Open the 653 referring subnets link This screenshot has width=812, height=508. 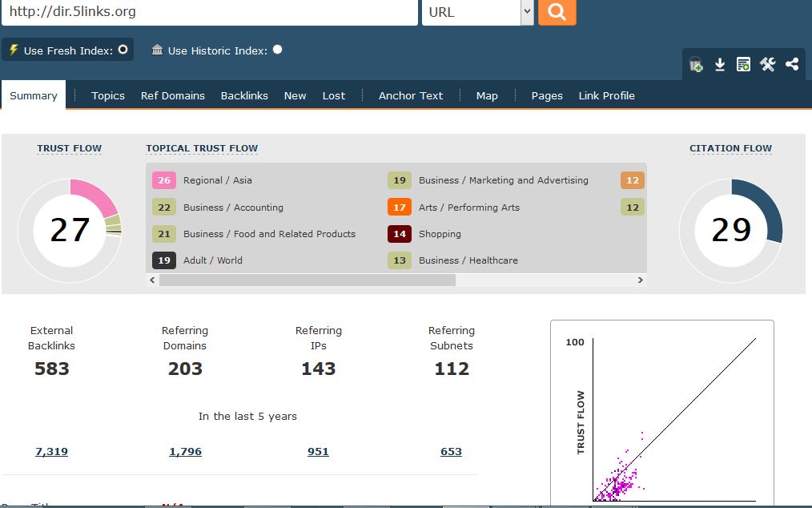(451, 451)
